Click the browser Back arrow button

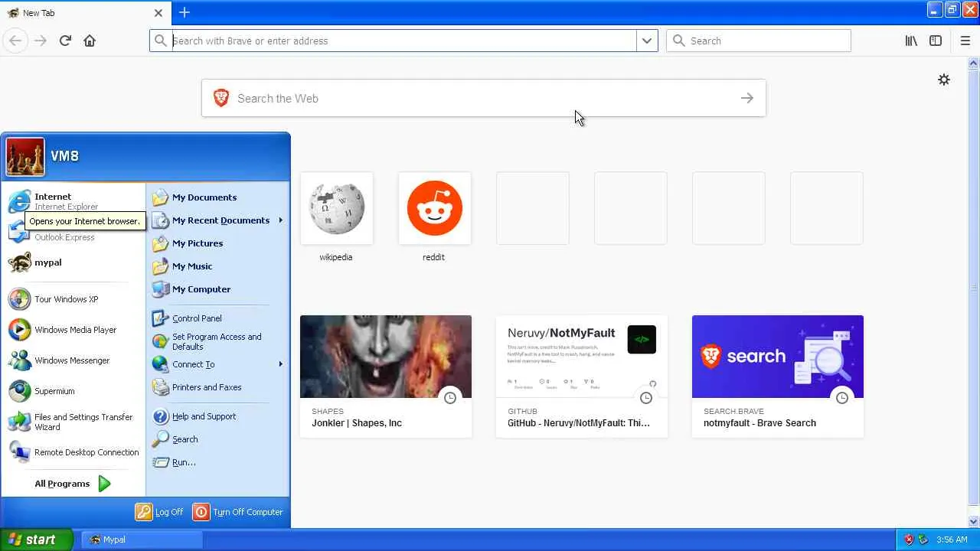click(15, 41)
